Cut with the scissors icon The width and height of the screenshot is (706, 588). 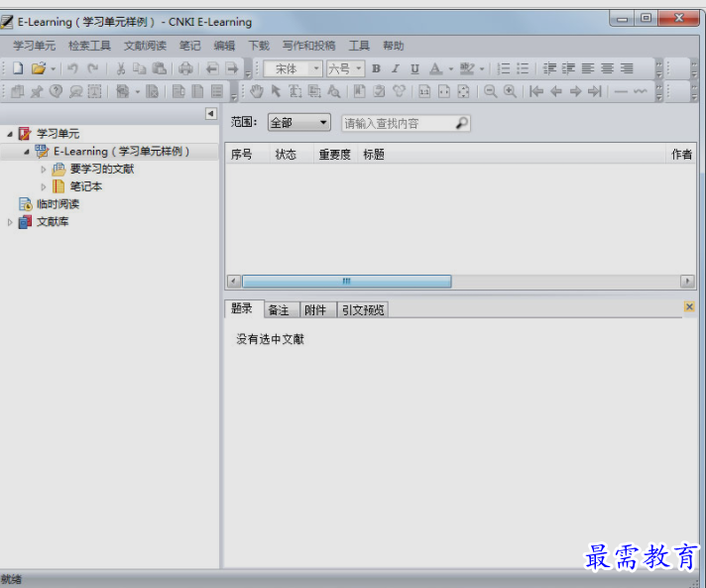tap(120, 68)
